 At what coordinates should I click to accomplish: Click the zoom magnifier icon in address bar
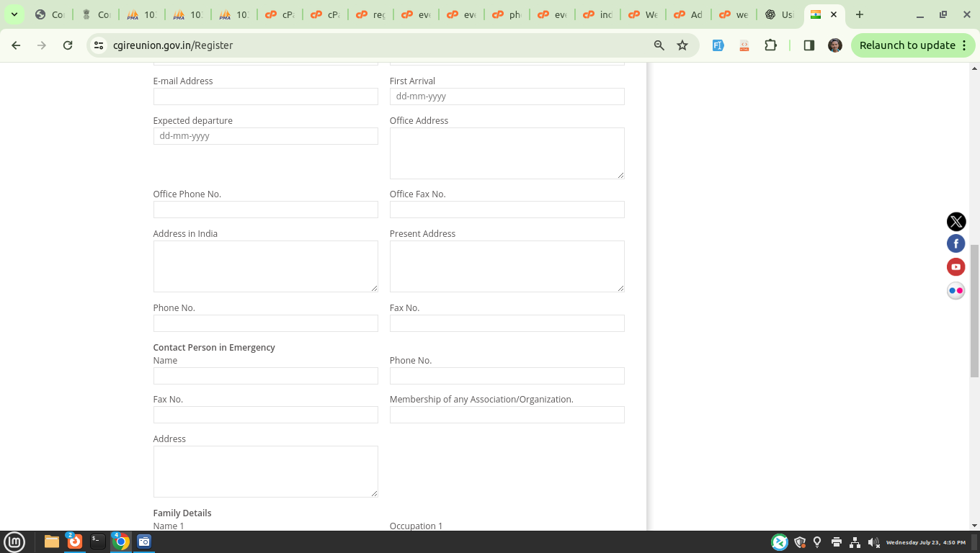click(x=659, y=45)
